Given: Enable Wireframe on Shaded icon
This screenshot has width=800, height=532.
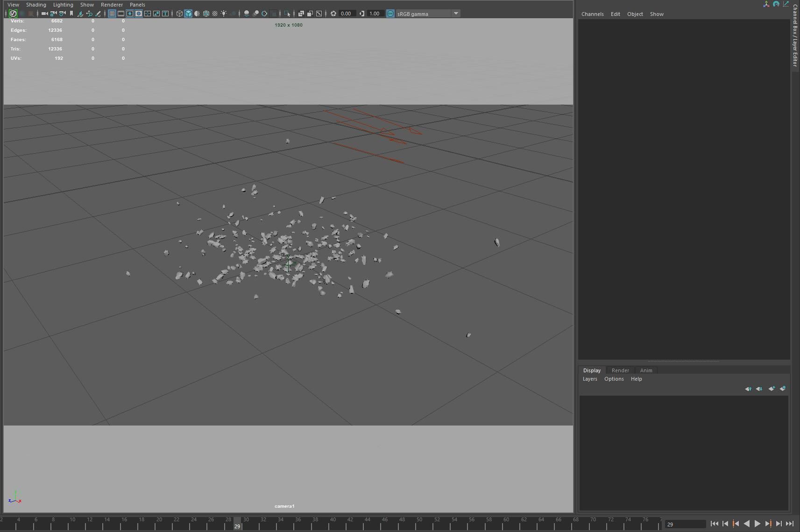Looking at the screenshot, I should pyautogui.click(x=206, y=14).
